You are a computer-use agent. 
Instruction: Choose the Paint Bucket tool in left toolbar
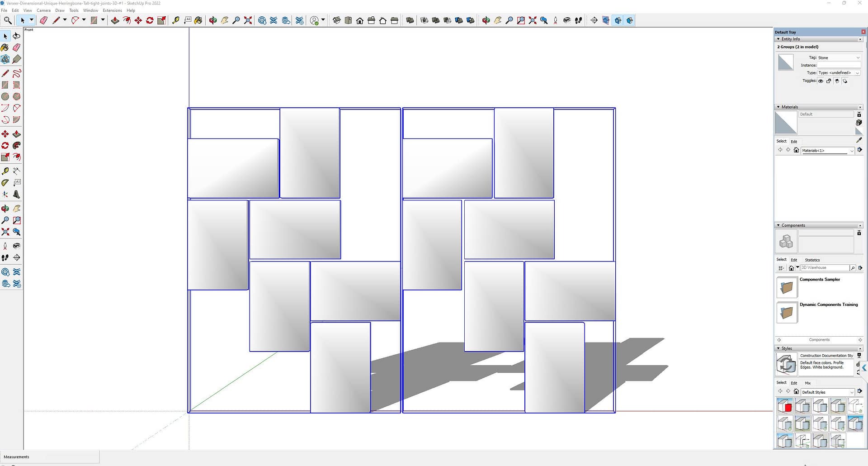point(5,48)
